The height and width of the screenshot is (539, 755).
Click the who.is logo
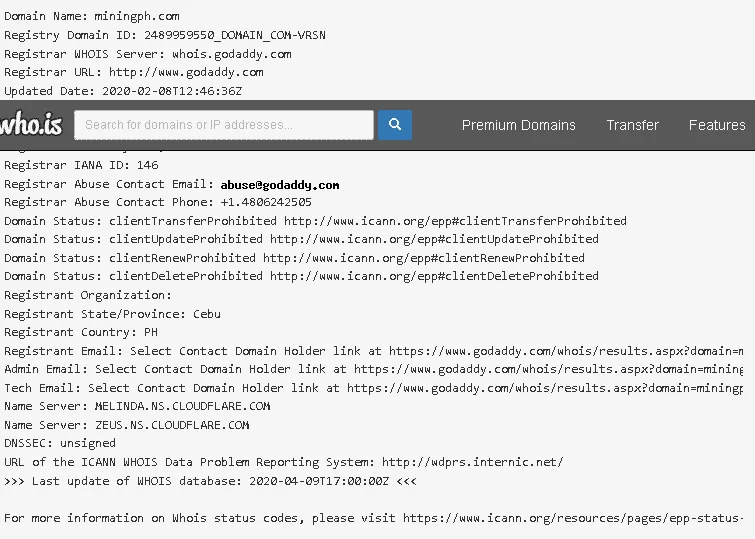point(31,125)
